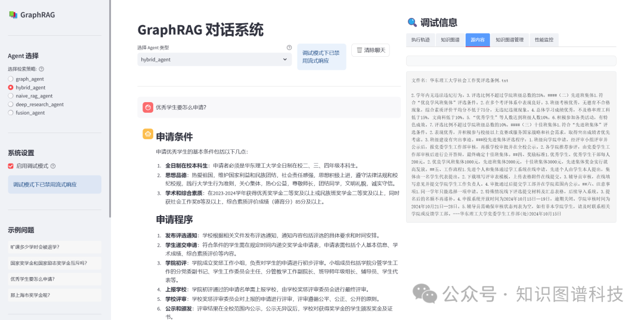The width and height of the screenshot is (644, 320).
Task: Click the 调试信息 panel heading text
Action: [439, 23]
